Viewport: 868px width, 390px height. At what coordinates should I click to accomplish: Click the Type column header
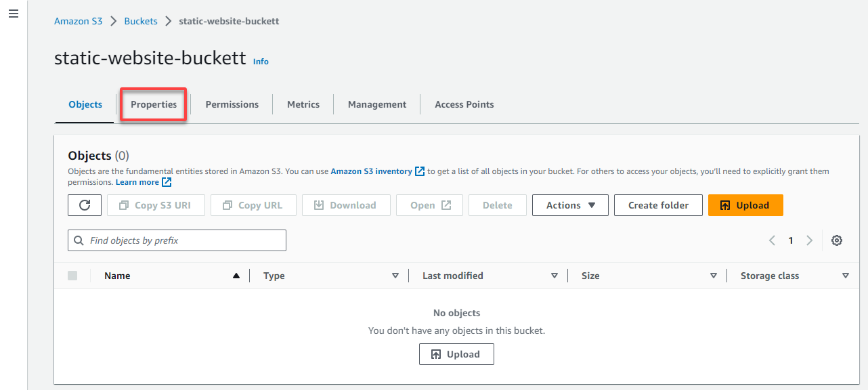(274, 276)
